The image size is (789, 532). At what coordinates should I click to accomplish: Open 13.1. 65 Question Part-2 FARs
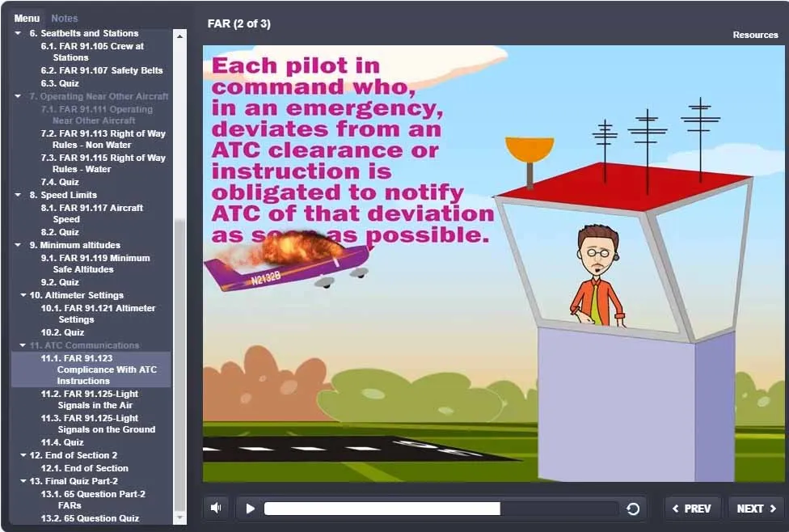pyautogui.click(x=93, y=500)
